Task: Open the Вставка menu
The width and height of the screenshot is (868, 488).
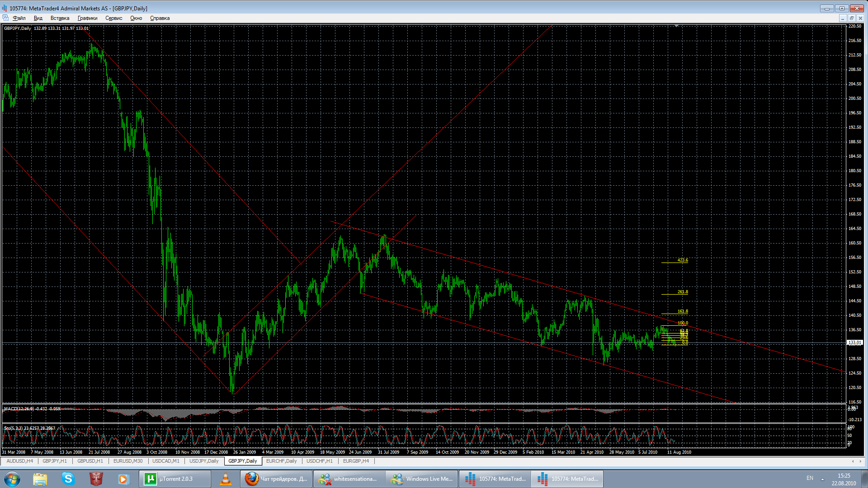Action: pos(60,18)
